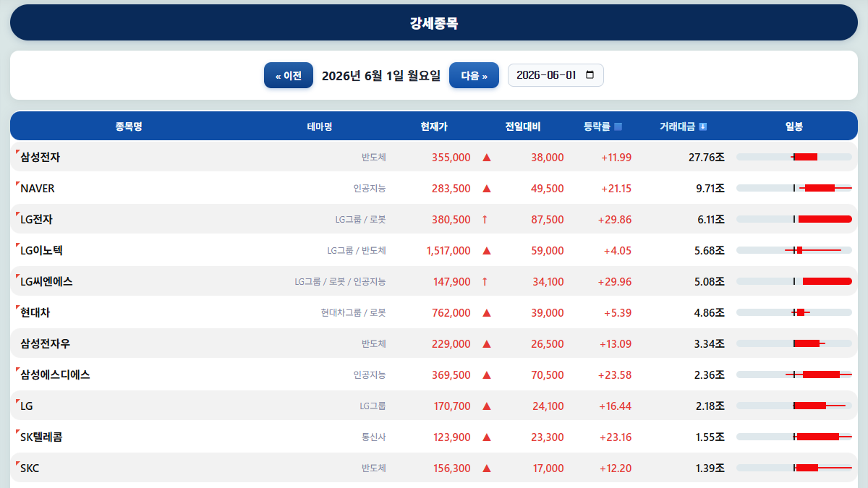Click change value 87,500 for LG전자
868x488 pixels.
tap(548, 219)
